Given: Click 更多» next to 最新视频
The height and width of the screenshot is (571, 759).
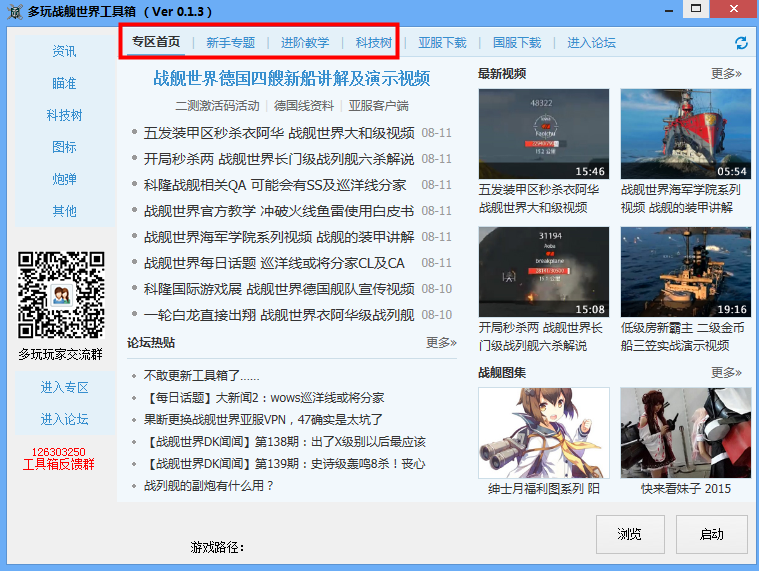Looking at the screenshot, I should pyautogui.click(x=726, y=74).
